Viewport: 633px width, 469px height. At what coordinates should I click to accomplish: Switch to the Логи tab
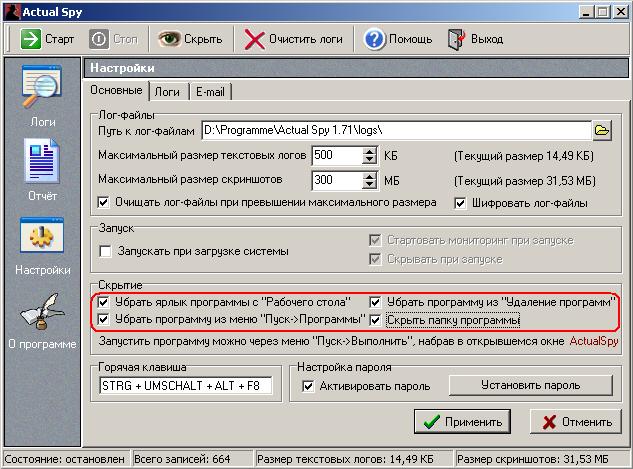pyautogui.click(x=167, y=92)
